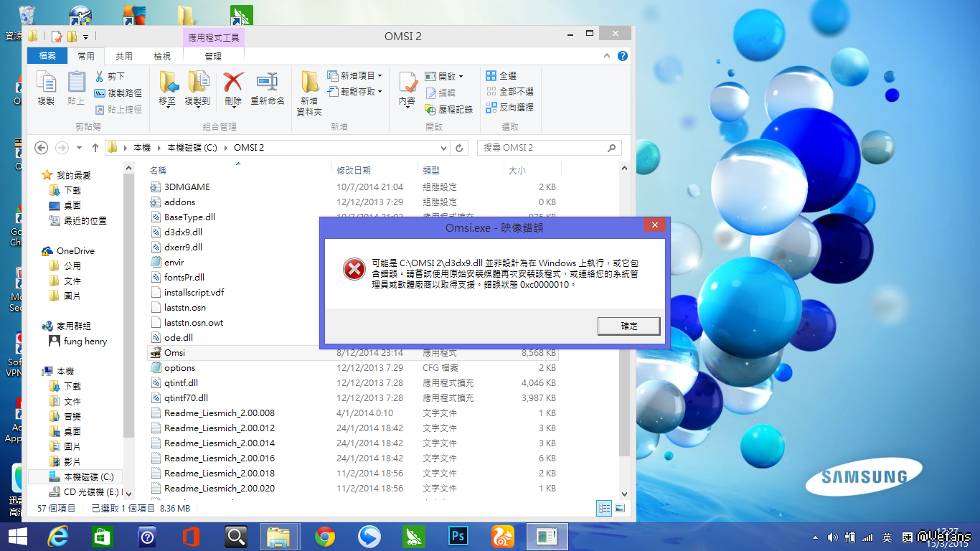Close the Omsi.exe error dialog

[654, 226]
